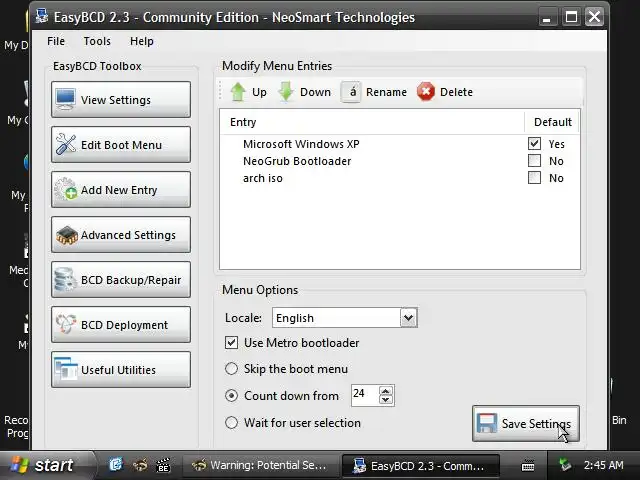
Task: Switch to Warning: Potential Se... taskbar window
Action: click(260, 465)
